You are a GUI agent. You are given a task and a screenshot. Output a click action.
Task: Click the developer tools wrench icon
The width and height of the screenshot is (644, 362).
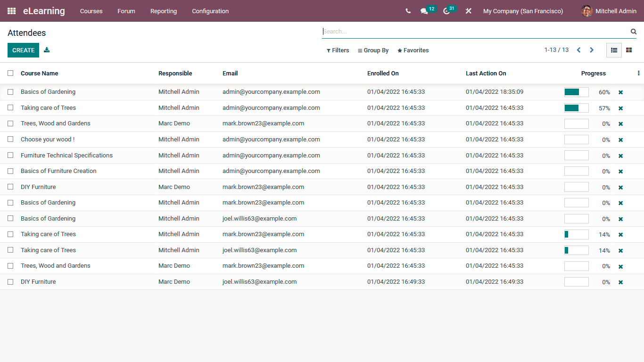tap(468, 11)
